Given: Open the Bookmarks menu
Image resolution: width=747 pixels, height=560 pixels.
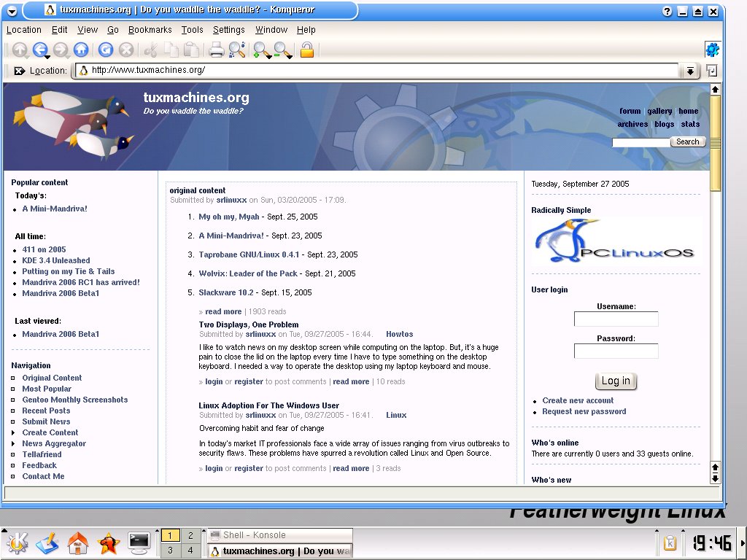Looking at the screenshot, I should (x=150, y=29).
